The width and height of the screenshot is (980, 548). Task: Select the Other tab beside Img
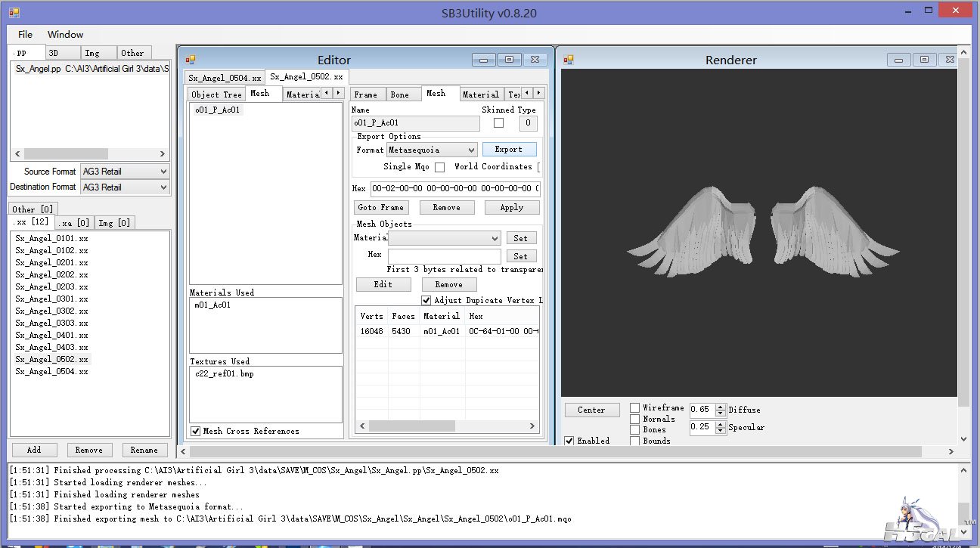click(134, 53)
